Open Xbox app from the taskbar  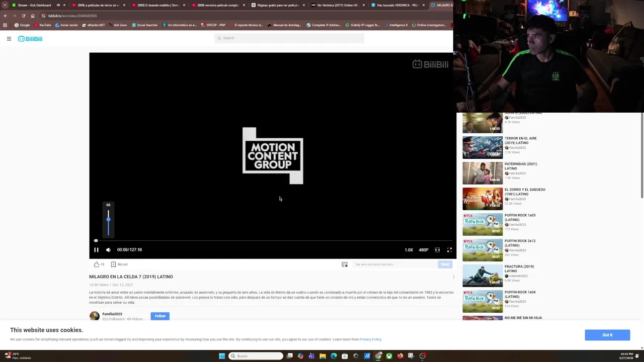point(389,356)
